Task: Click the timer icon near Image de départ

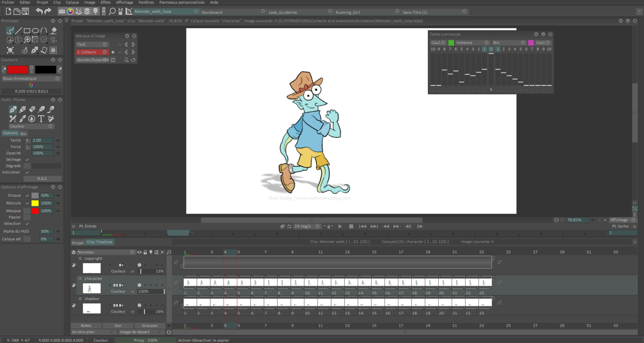Action: pyautogui.click(x=169, y=332)
